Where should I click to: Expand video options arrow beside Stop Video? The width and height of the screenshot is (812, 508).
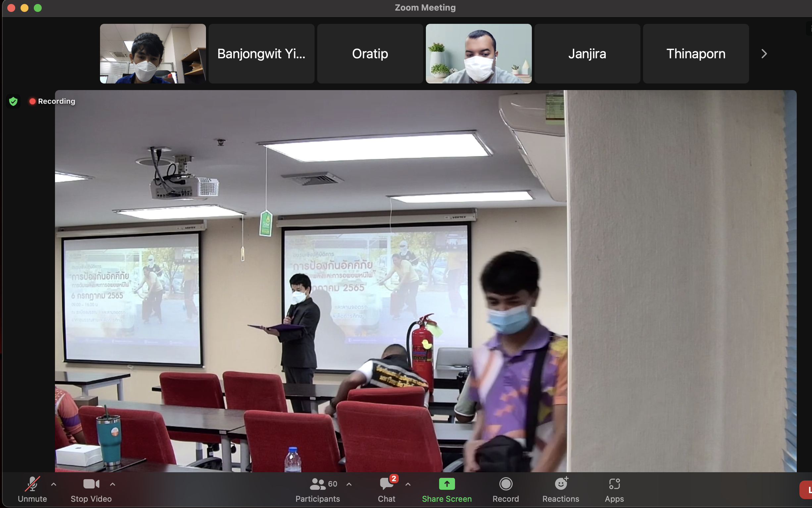point(113,484)
